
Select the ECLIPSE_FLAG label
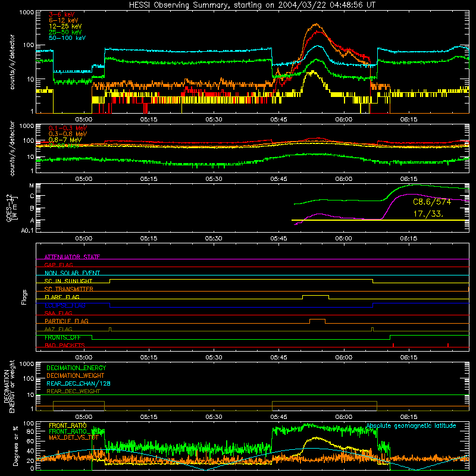(x=65, y=305)
